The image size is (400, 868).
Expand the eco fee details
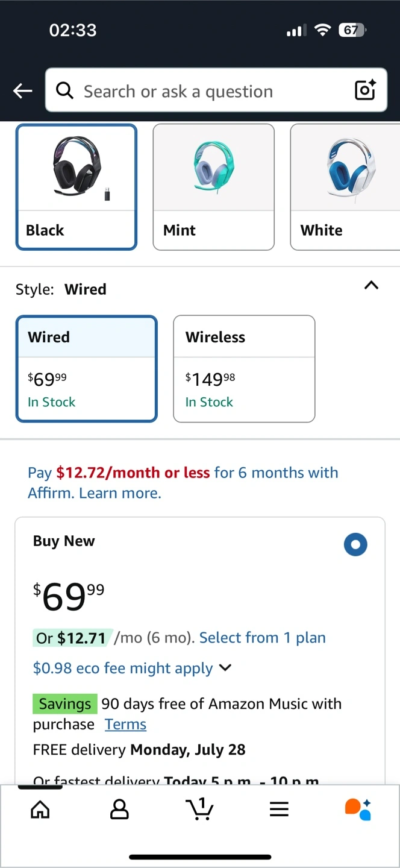(225, 668)
